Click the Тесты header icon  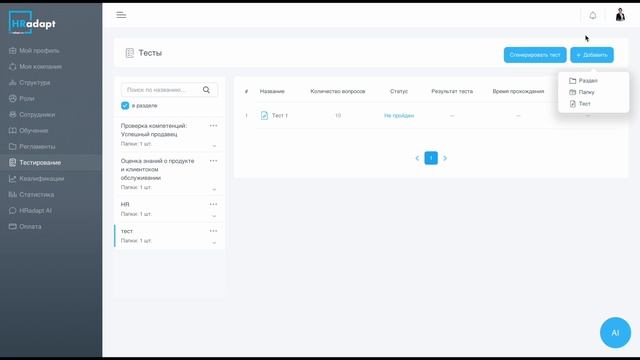(130, 53)
